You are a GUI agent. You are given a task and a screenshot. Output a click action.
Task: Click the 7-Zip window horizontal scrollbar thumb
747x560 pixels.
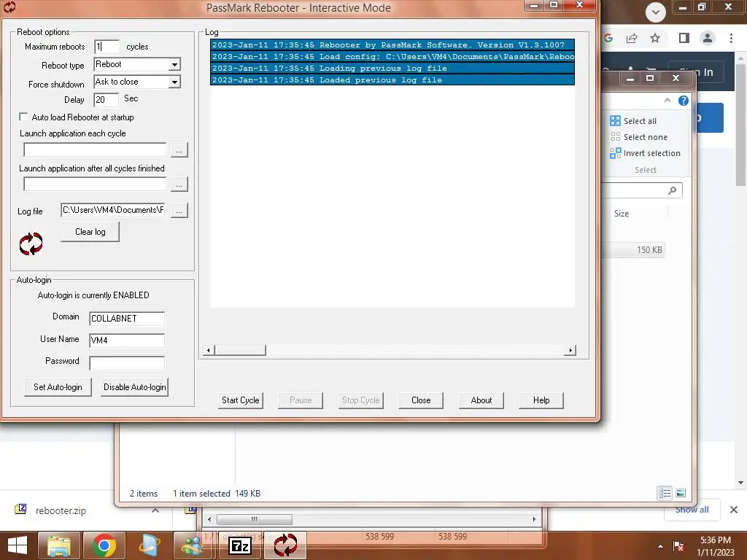click(x=255, y=519)
